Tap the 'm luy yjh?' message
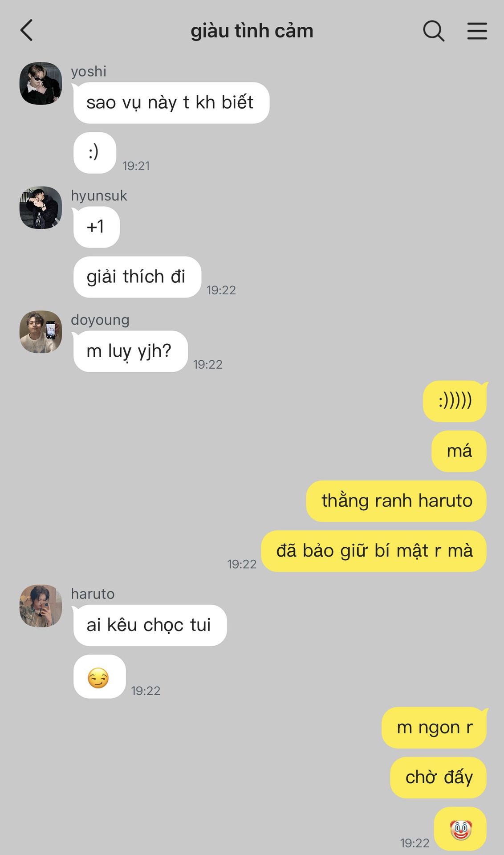504x855 pixels. [130, 351]
